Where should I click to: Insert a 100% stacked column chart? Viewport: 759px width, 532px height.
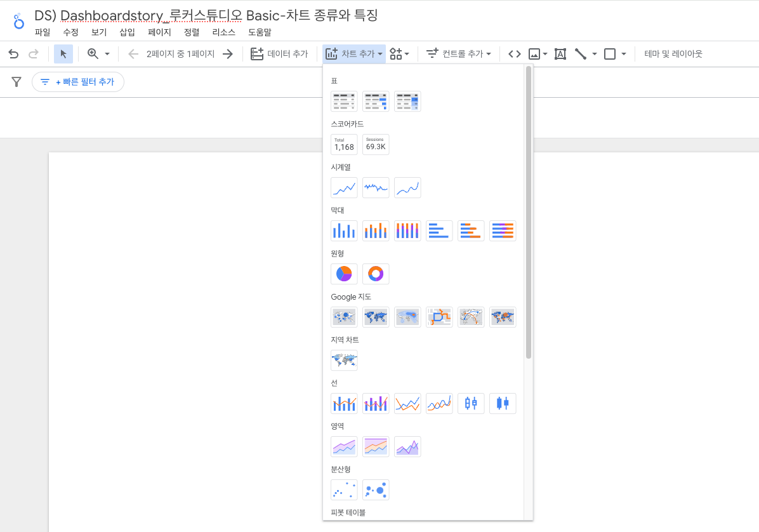tap(407, 230)
